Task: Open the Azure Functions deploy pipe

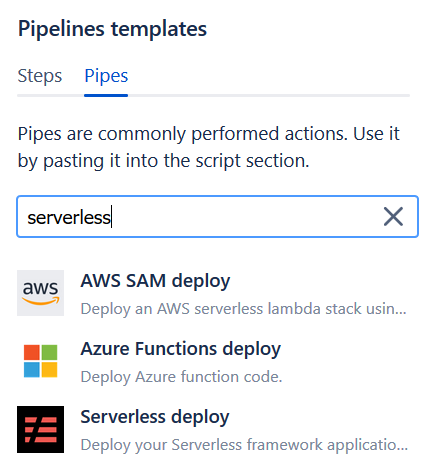Action: point(181,349)
